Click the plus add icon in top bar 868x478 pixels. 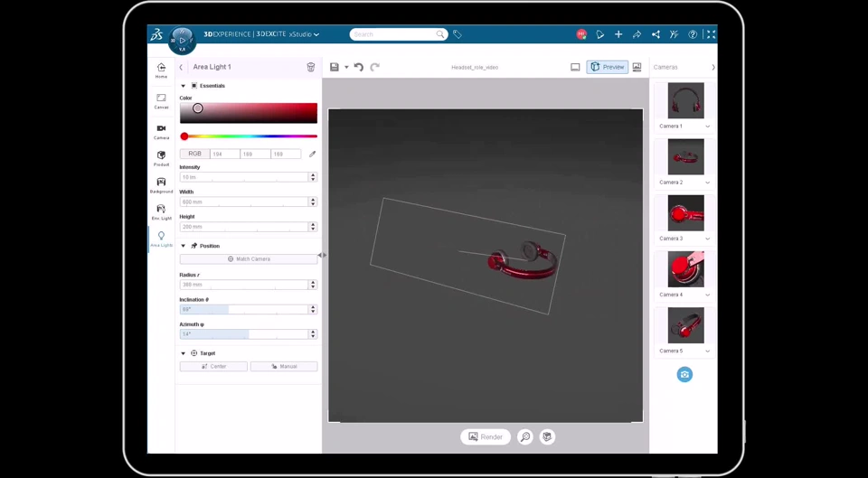618,34
